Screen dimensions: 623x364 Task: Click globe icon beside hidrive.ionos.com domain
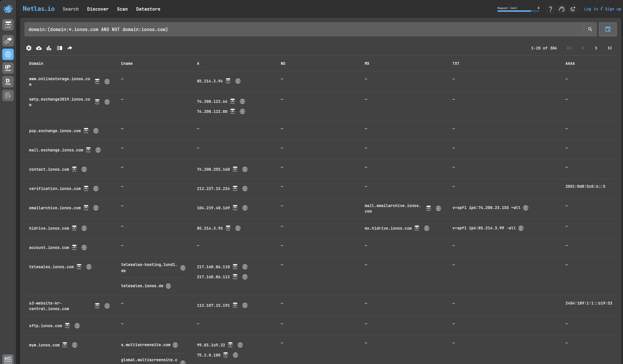point(84,228)
